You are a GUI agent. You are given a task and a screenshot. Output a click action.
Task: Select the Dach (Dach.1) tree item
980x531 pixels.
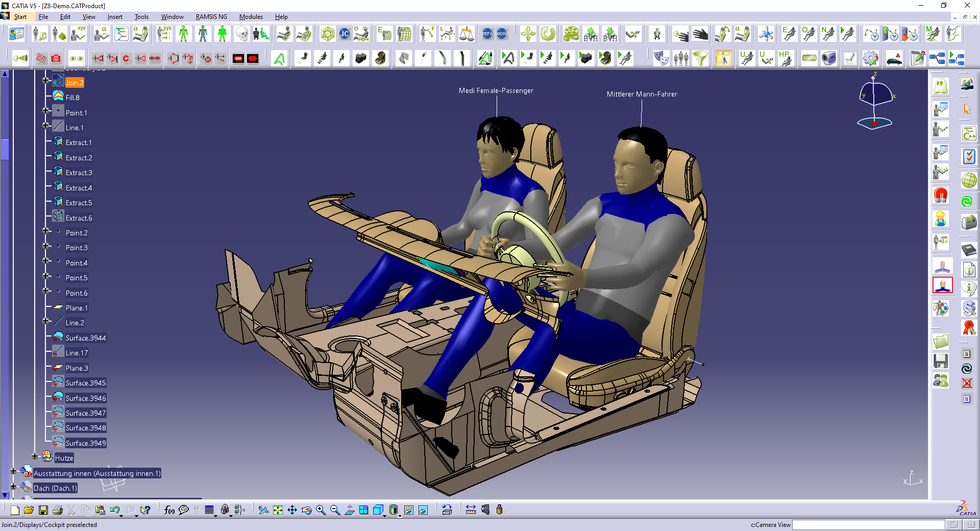click(55, 488)
